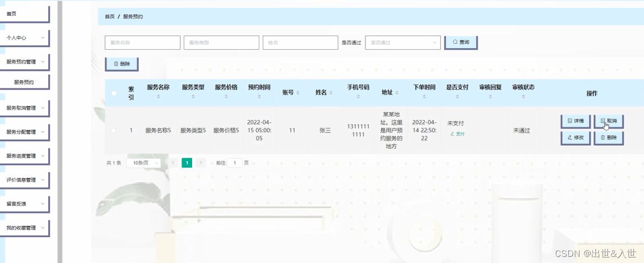Go to next page arrow in pagination

(201, 163)
